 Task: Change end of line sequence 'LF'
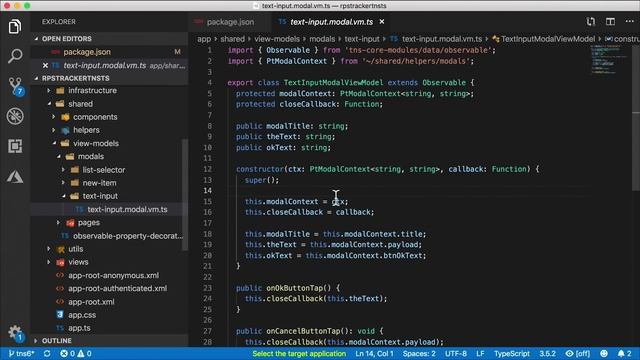click(480, 353)
